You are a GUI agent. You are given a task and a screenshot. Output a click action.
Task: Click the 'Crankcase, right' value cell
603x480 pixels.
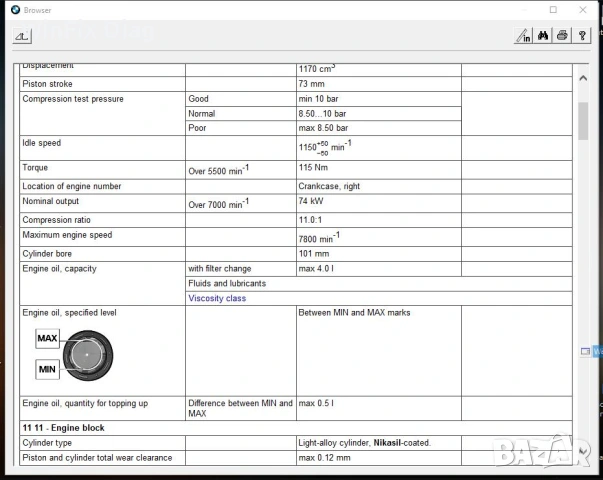[329, 186]
